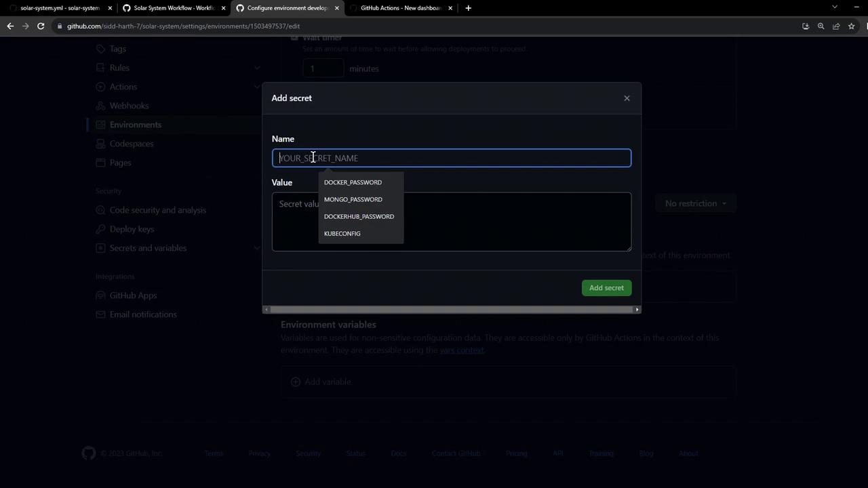Select the Configure environment browser tab
This screenshot has width=868, height=488.
287,8
